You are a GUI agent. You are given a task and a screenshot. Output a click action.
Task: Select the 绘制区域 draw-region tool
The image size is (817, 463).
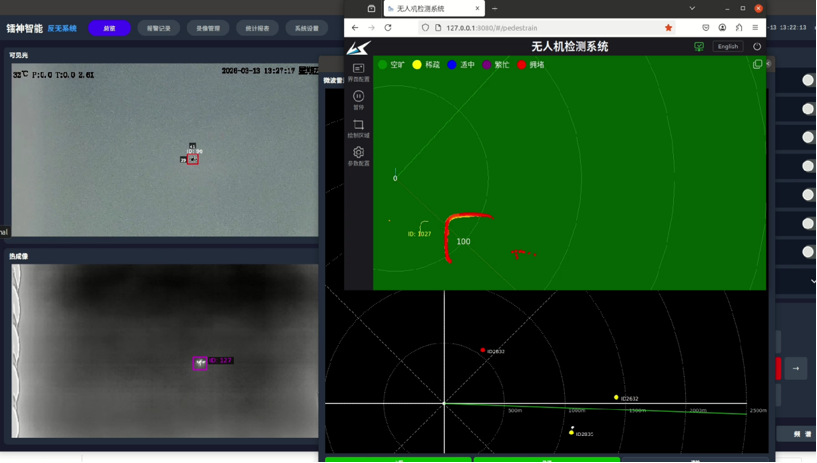point(358,128)
